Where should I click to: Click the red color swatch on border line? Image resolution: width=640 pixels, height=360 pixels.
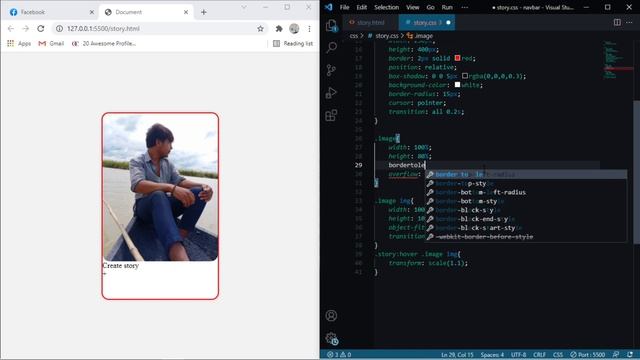[457, 58]
